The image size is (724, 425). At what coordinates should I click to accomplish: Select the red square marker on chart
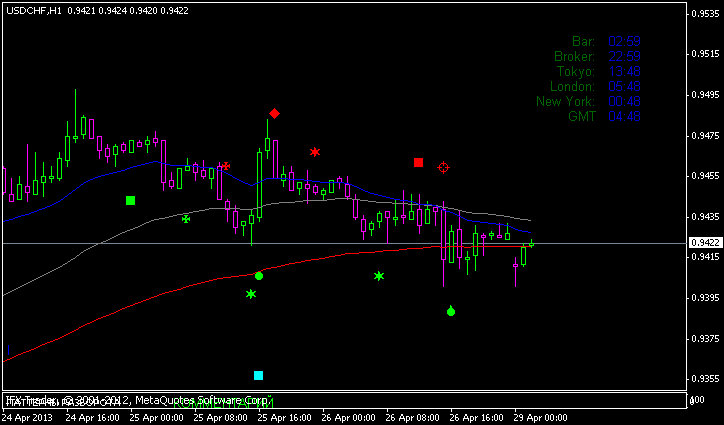tap(419, 162)
